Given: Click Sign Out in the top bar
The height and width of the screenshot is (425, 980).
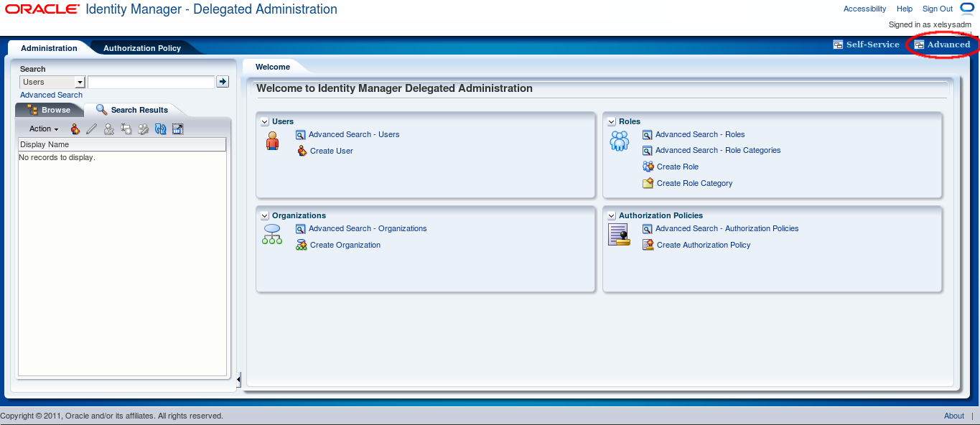Looking at the screenshot, I should (x=937, y=9).
